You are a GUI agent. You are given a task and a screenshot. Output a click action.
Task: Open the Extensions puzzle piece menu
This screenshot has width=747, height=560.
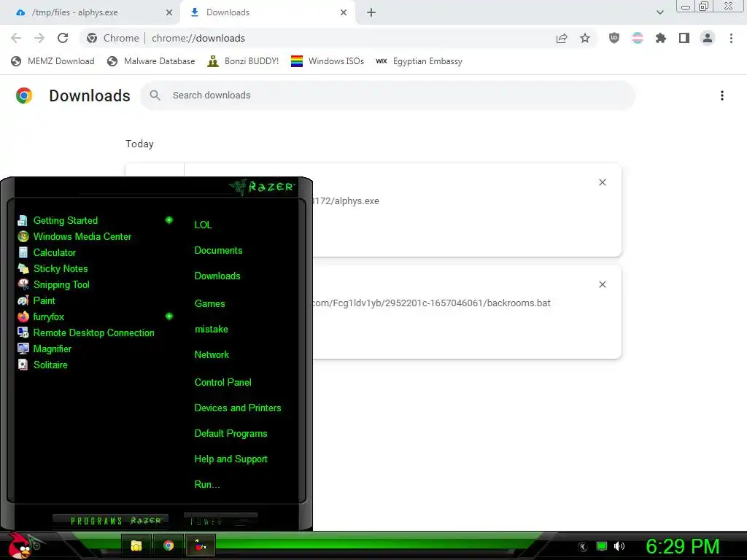[x=661, y=38]
